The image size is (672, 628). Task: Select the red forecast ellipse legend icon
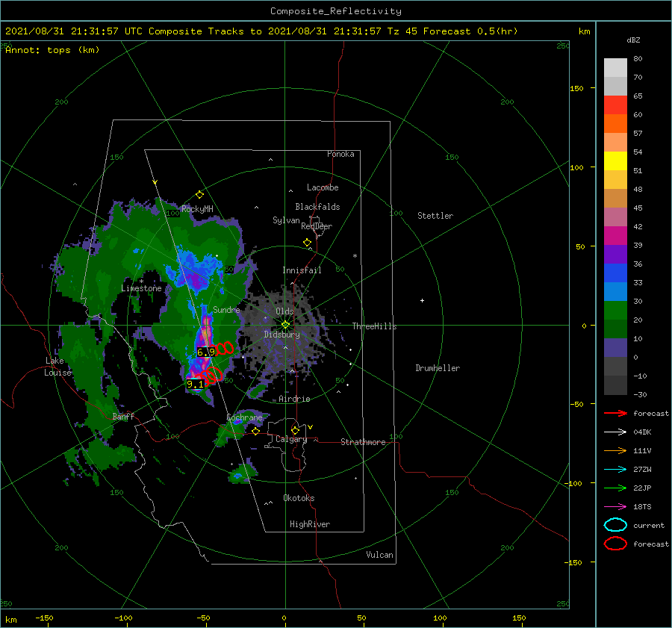pos(615,544)
